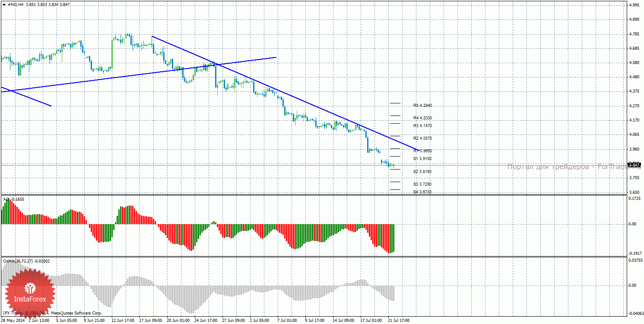The height and width of the screenshot is (324, 644).
Task: Click the 20 Jun 01:00 time label
Action: coord(178,321)
